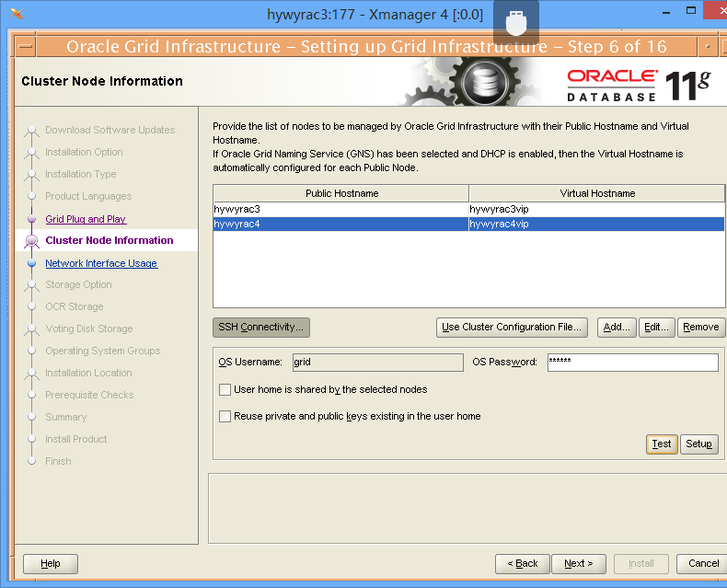Click the Installation Option step
The width and height of the screenshot is (727, 588).
pyautogui.click(x=84, y=152)
